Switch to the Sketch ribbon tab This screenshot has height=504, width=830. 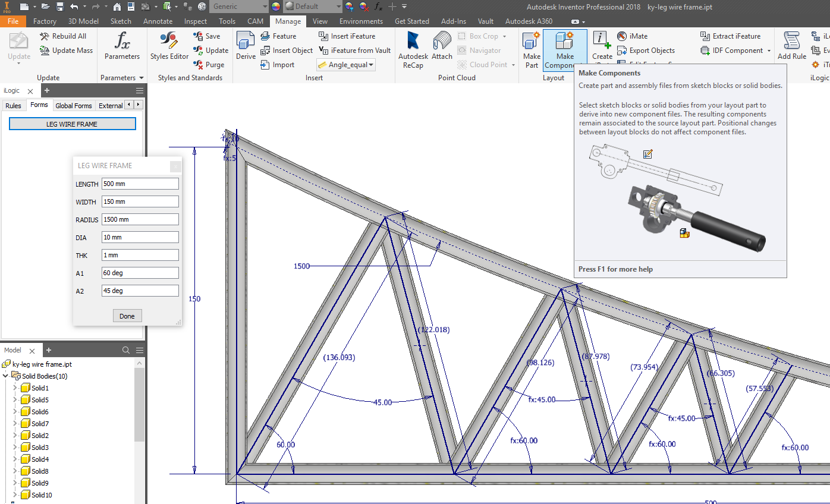click(121, 21)
